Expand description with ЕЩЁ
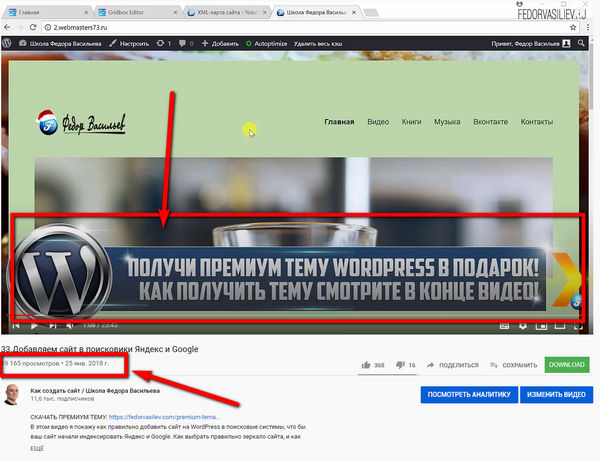 (x=37, y=448)
